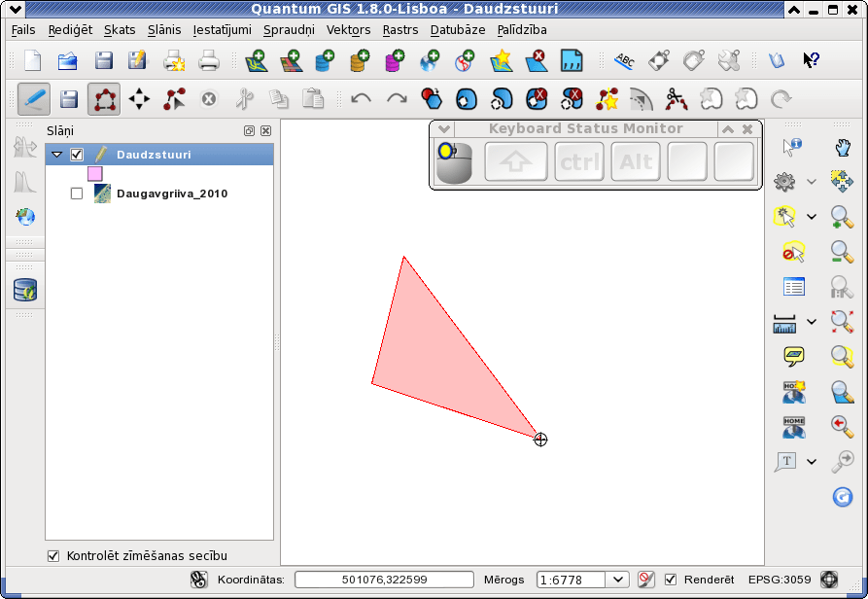Open the Slānis menu
This screenshot has height=599, width=868.
[x=164, y=30]
